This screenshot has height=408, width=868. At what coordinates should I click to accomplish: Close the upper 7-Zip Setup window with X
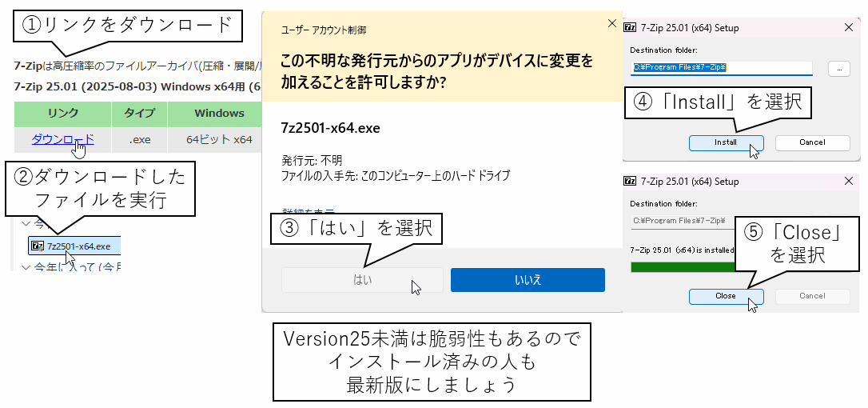coord(849,27)
